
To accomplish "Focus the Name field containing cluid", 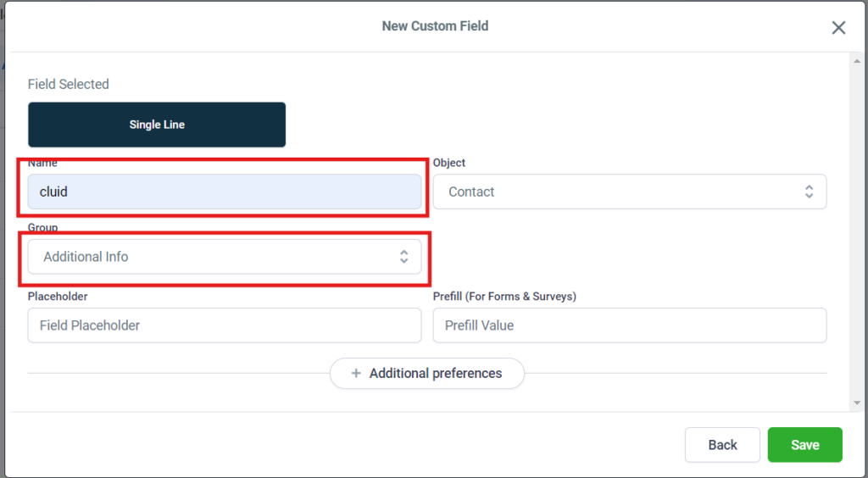I will [224, 192].
